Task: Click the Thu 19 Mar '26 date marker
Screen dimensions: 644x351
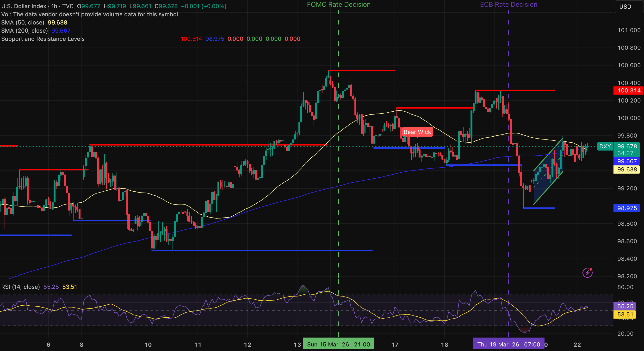Action: (x=508, y=345)
